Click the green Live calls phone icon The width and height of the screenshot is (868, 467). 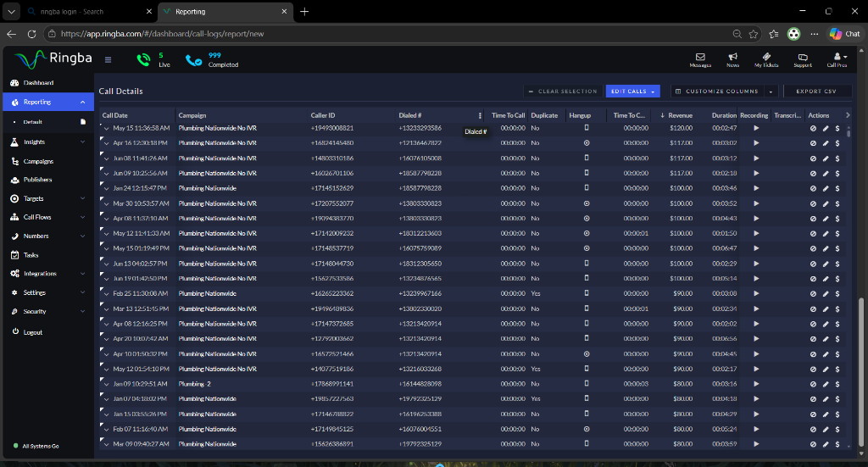click(143, 60)
